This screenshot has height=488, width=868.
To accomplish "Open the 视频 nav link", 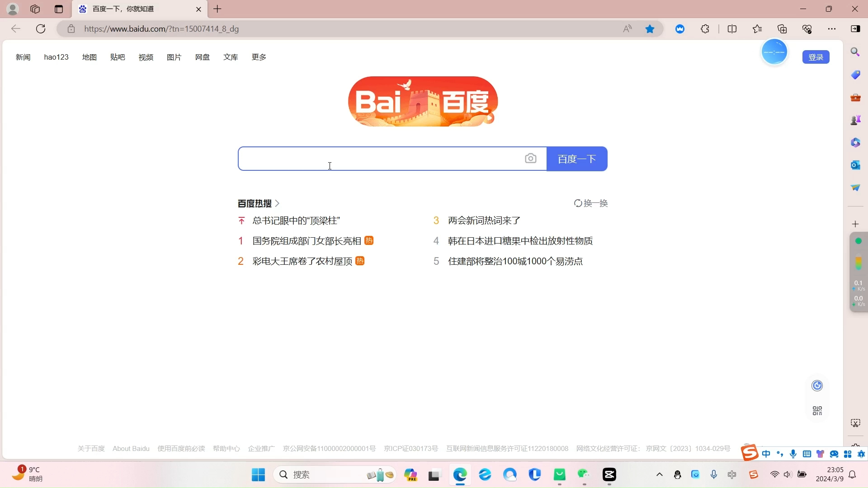I will click(146, 57).
